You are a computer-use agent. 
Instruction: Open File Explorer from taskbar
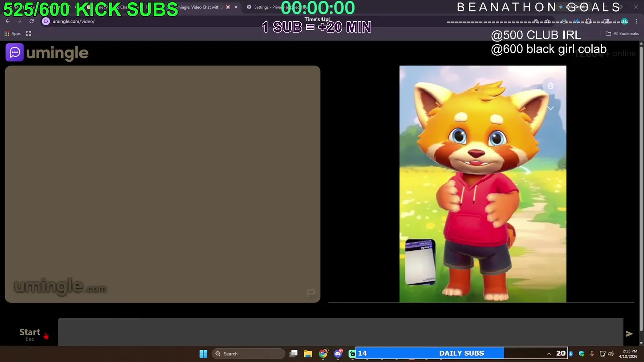point(308,354)
